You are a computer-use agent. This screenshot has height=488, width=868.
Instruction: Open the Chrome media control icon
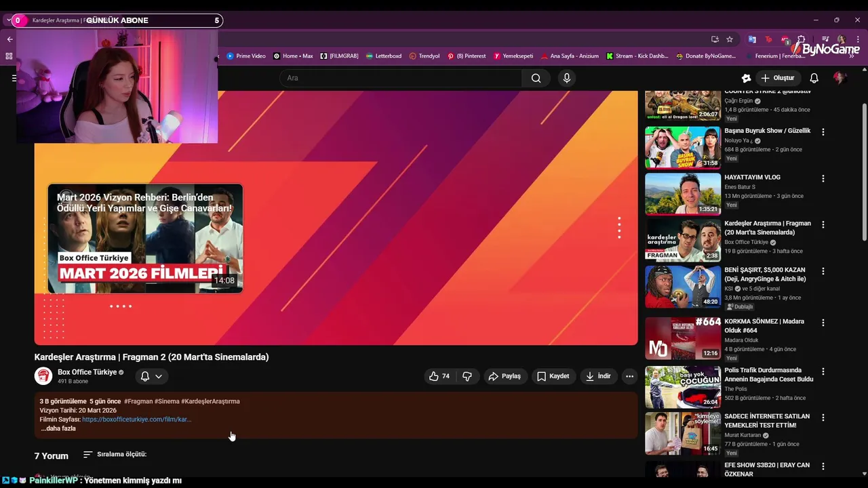click(825, 39)
